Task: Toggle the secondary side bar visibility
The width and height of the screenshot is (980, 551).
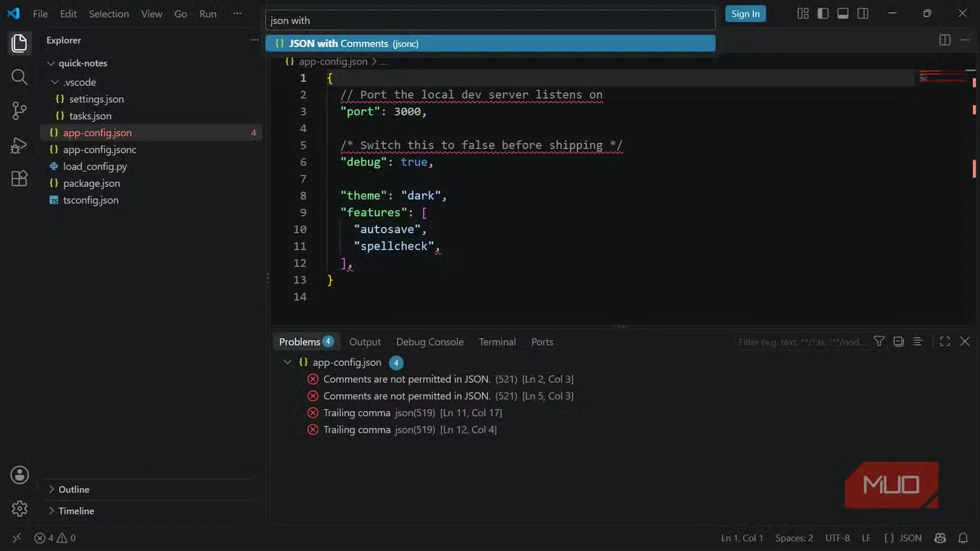Action: click(x=863, y=14)
